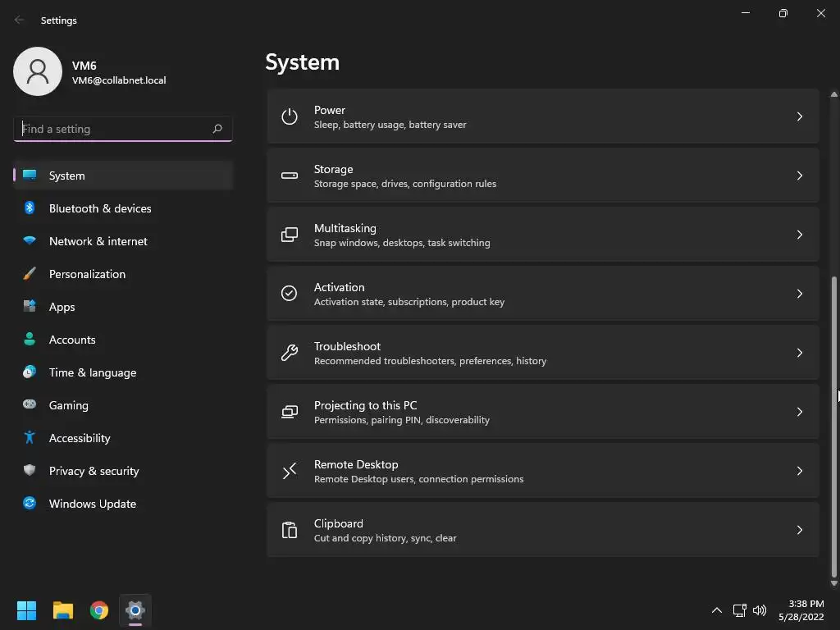Click the Find a setting search box
Screen dimensions: 840x630
(x=113, y=129)
